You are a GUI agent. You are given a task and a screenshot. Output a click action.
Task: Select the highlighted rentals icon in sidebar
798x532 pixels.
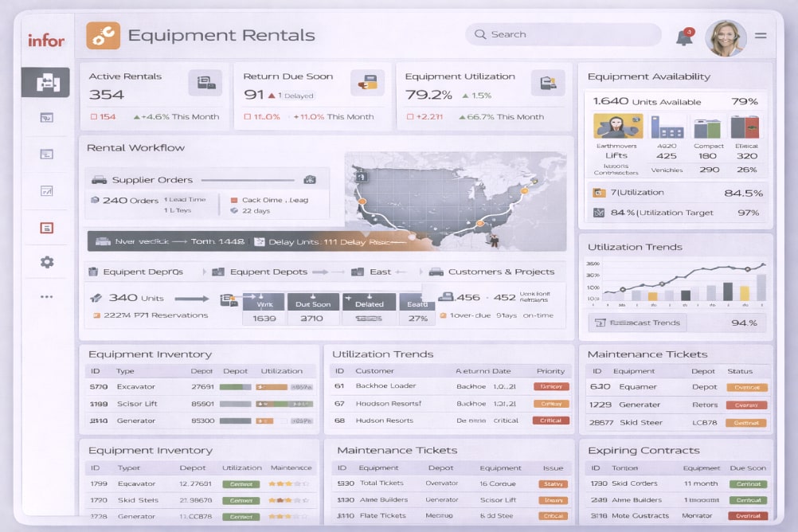[46, 82]
